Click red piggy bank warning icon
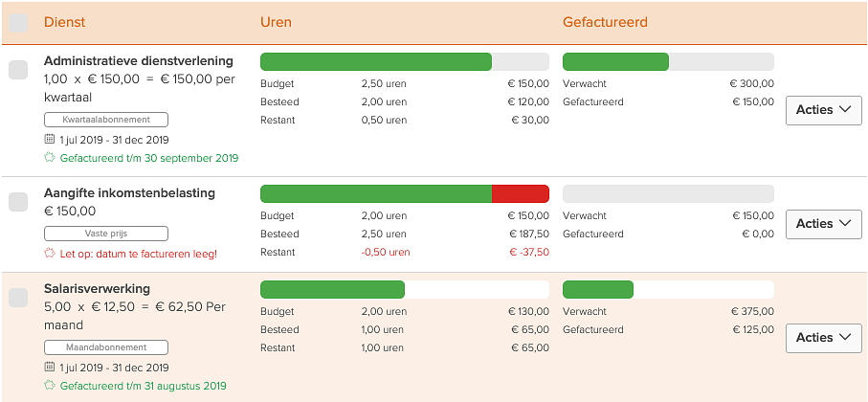This screenshot has height=402, width=868. point(50,254)
